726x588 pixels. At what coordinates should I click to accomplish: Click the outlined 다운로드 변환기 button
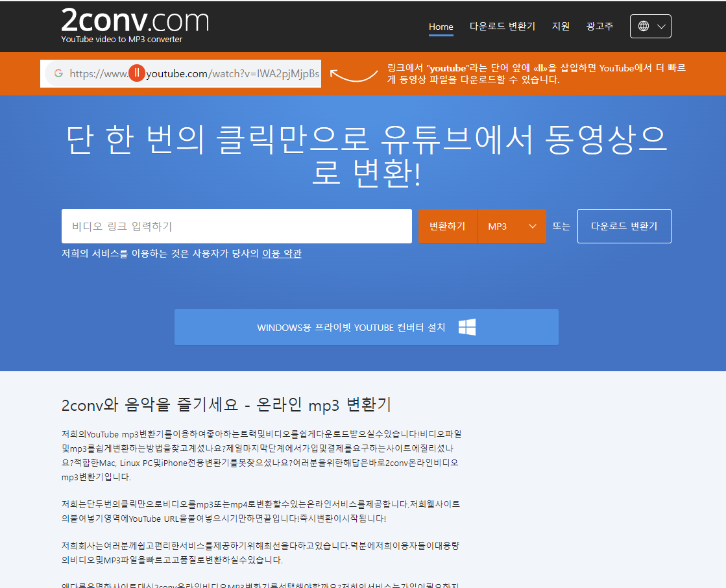[624, 226]
